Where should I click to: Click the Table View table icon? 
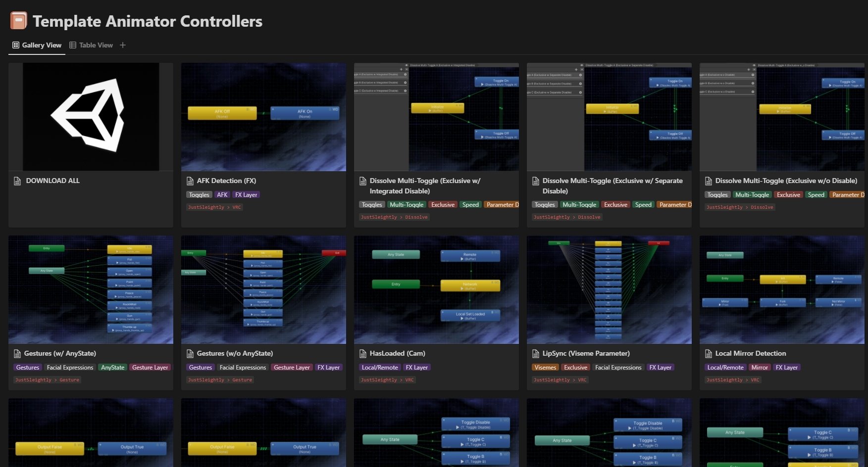(73, 45)
